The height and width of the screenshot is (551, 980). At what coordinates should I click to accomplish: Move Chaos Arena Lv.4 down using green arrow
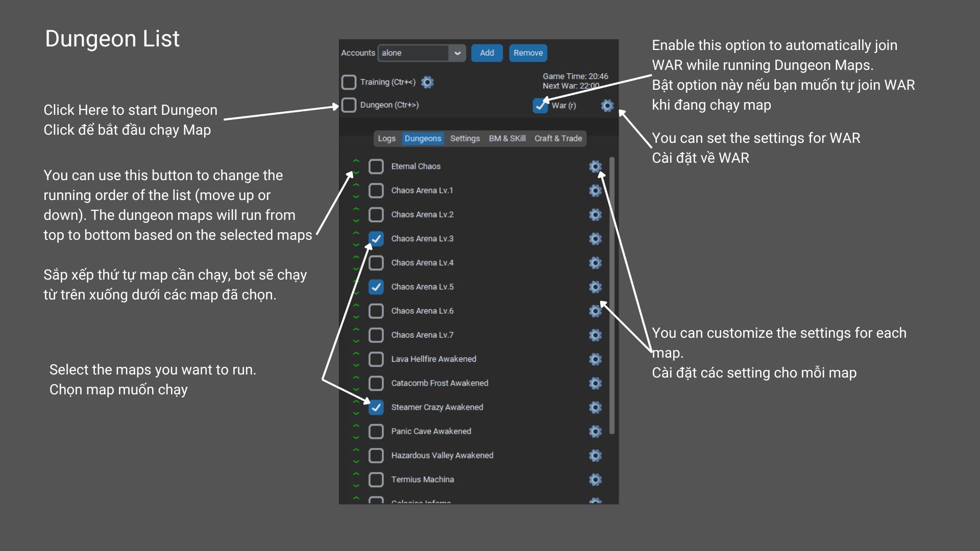356,269
